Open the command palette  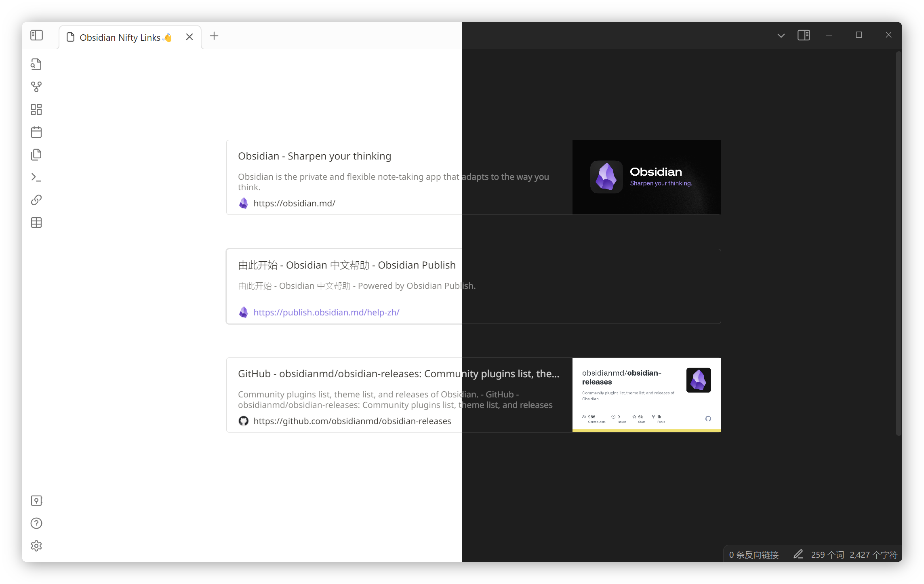point(36,177)
